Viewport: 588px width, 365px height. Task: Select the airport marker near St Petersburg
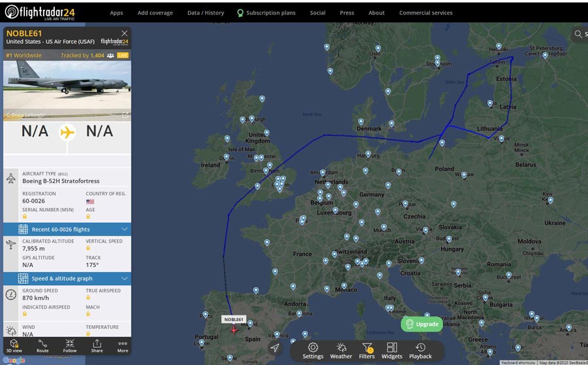(545, 56)
